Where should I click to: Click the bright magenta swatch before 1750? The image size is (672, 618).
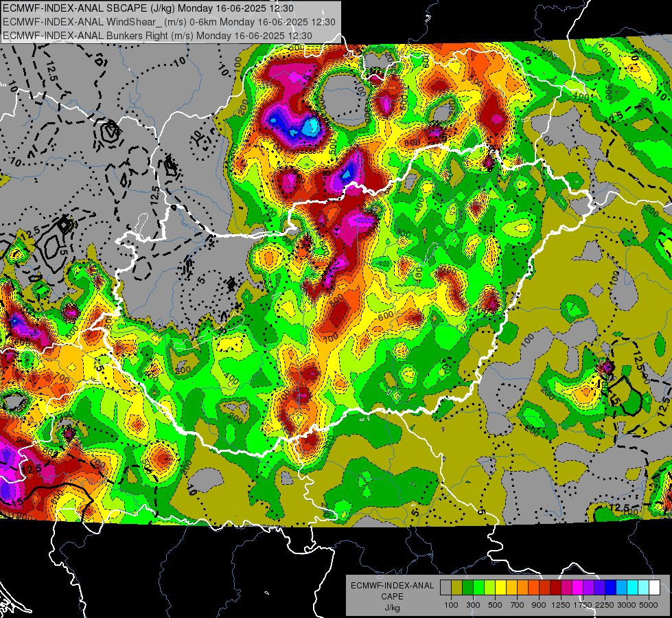point(578,588)
